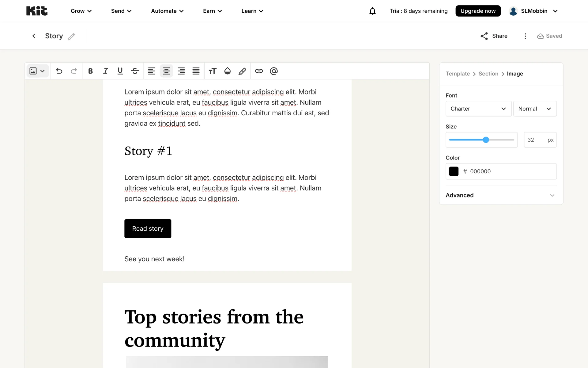Open the Grow menu
Screen dimensions: 588x368
tap(81, 11)
